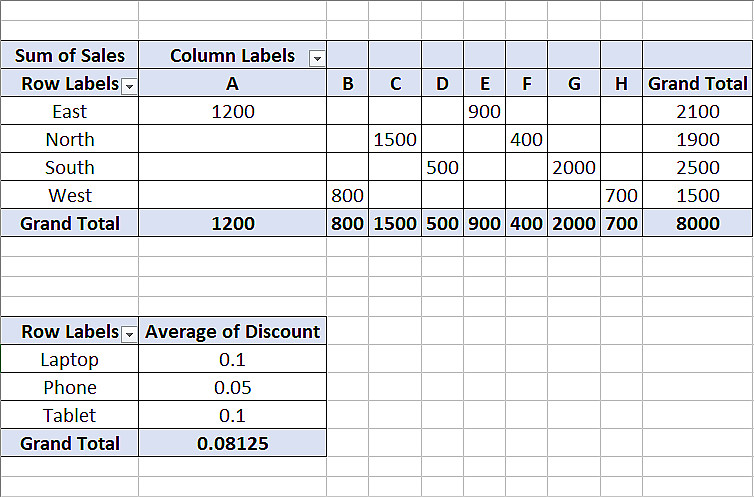This screenshot has width=754, height=497.
Task: Select the Tablet row label
Action: point(70,416)
